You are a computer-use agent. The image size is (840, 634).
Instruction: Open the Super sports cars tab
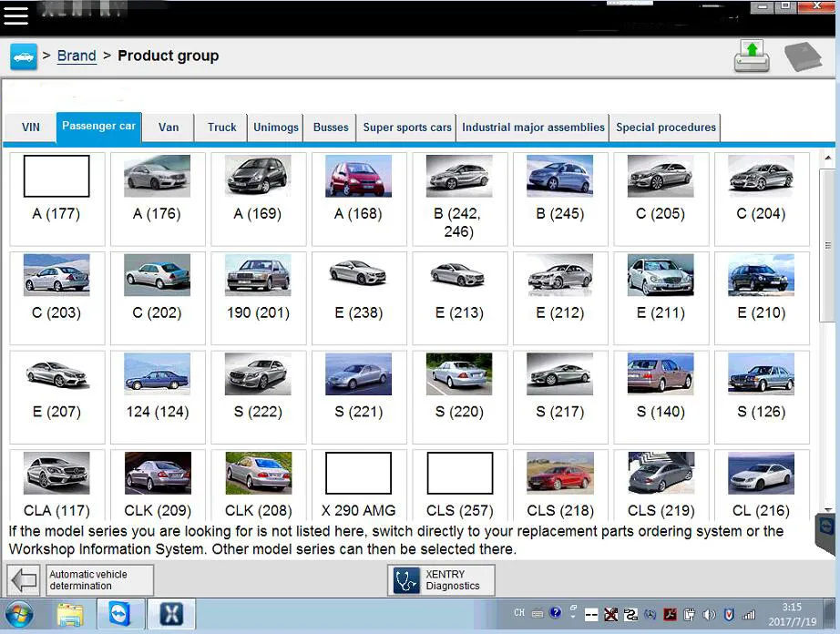point(407,128)
